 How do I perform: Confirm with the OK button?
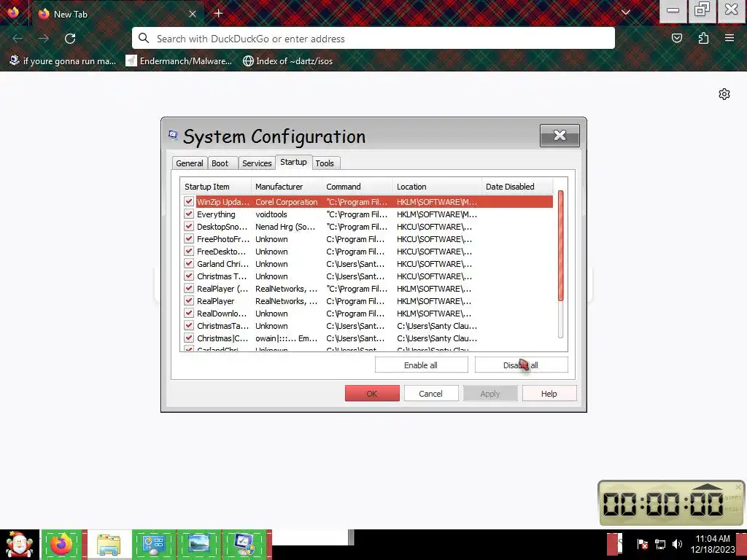[x=372, y=394]
